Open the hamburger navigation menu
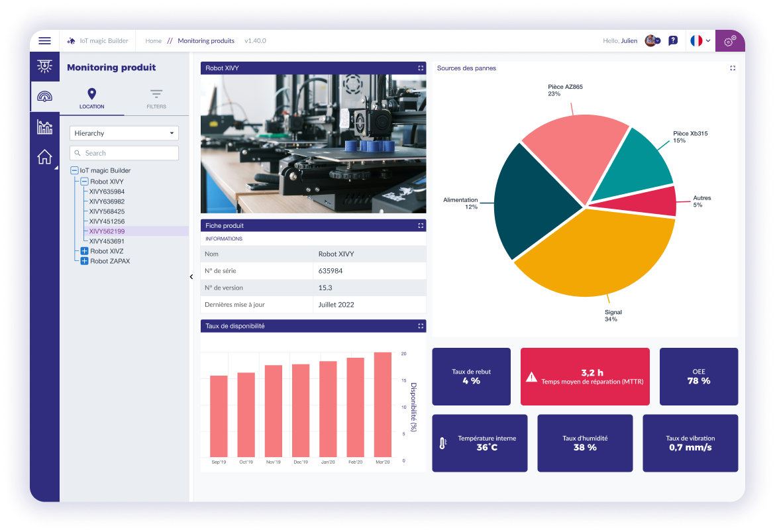 44,40
